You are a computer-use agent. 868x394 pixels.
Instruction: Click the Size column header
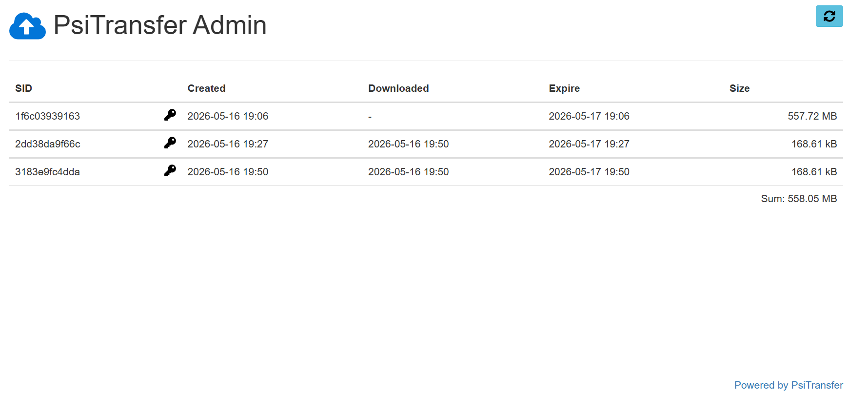[x=739, y=88]
